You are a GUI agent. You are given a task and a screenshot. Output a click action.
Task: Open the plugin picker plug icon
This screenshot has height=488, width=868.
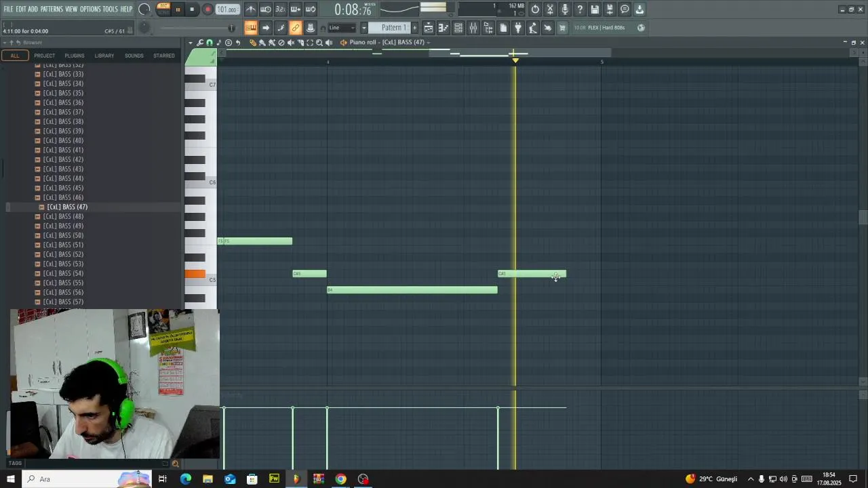point(517,28)
